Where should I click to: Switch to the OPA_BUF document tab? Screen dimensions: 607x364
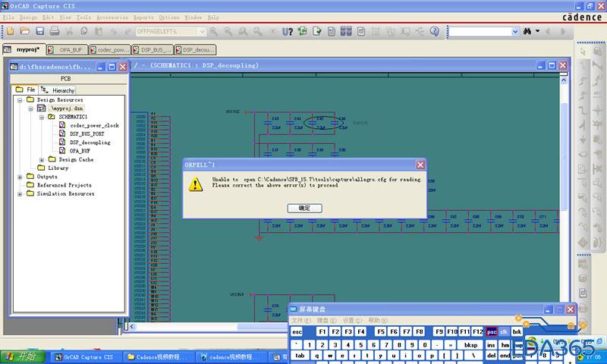pyautogui.click(x=67, y=50)
